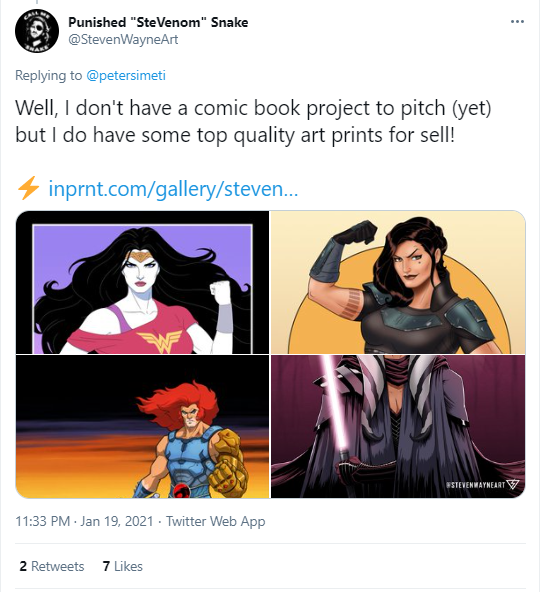Screen dimensions: 543x592
Task: Click the Call Me Snake profile avatar
Action: [x=37, y=31]
